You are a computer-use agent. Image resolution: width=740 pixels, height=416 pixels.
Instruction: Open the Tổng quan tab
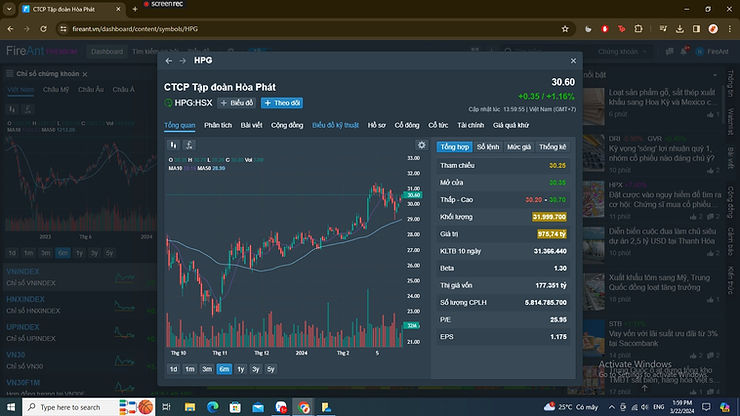click(179, 125)
